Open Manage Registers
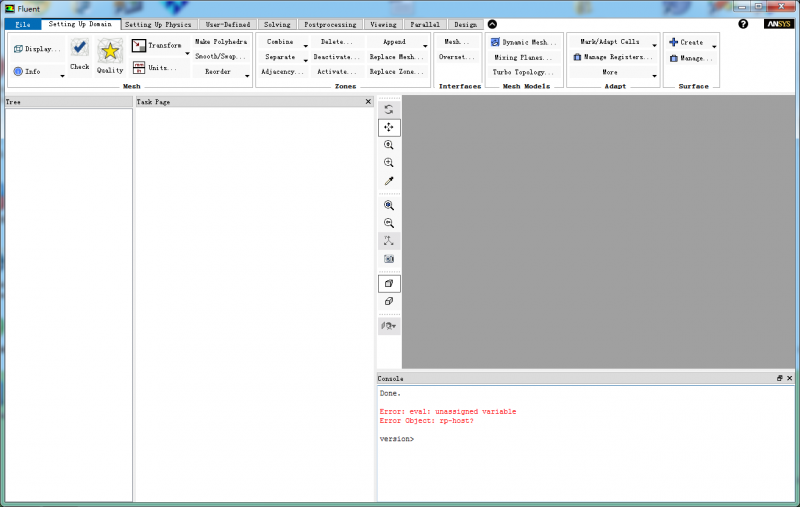This screenshot has height=507, width=800. coord(613,57)
